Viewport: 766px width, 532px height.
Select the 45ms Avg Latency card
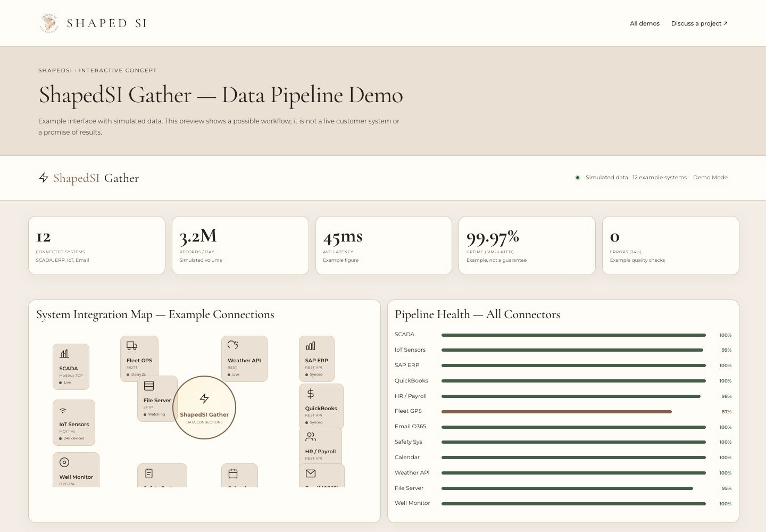[x=384, y=245]
